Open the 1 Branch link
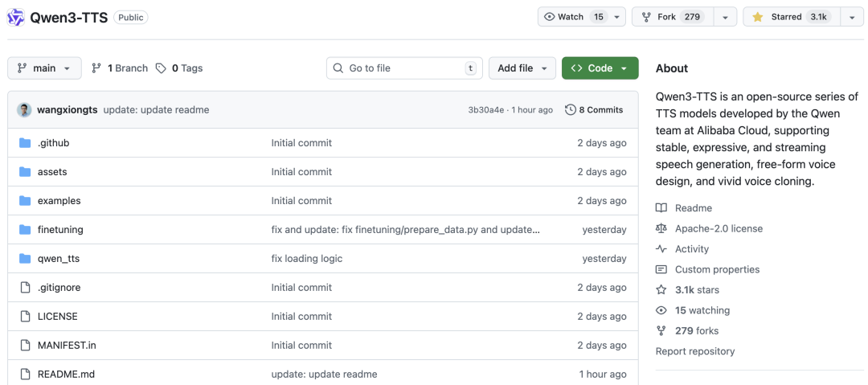Viewport: 868px width, 385px height. [x=120, y=68]
